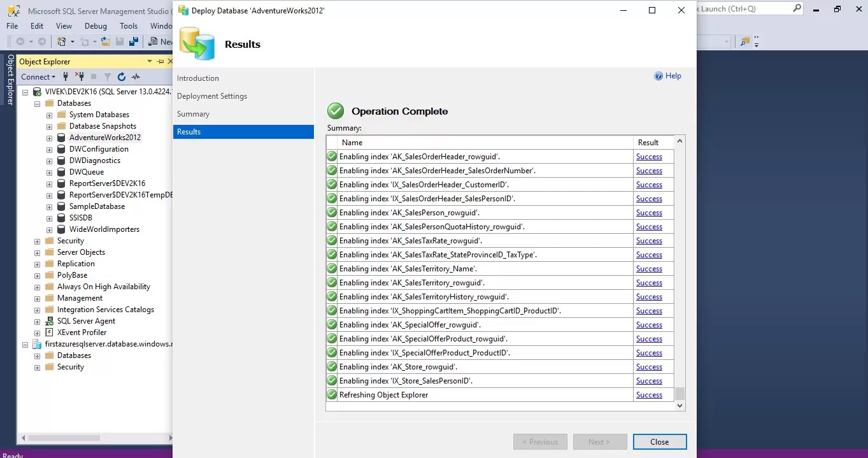Click the Object Explorer horizontal scrollbar thumb
This screenshot has height=458, width=868.
click(x=64, y=438)
